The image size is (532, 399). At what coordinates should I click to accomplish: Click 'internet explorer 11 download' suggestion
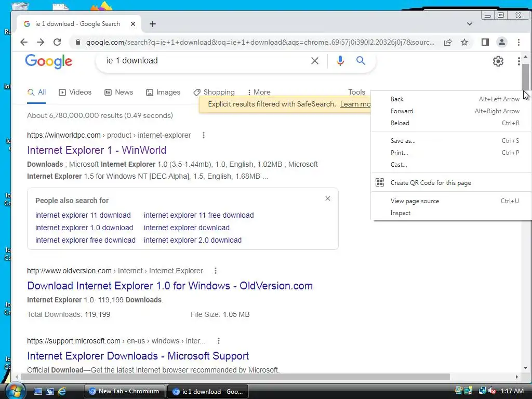point(83,215)
